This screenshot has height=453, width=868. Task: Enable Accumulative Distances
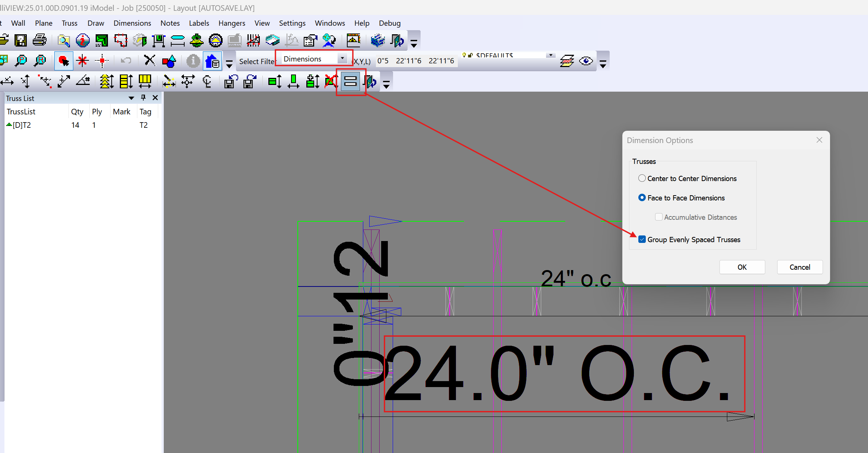tap(659, 217)
